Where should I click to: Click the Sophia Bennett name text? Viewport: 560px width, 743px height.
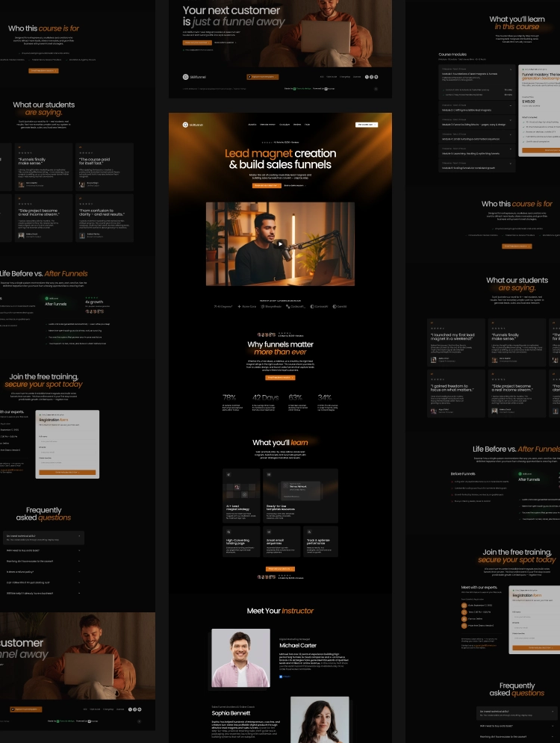coord(231,712)
